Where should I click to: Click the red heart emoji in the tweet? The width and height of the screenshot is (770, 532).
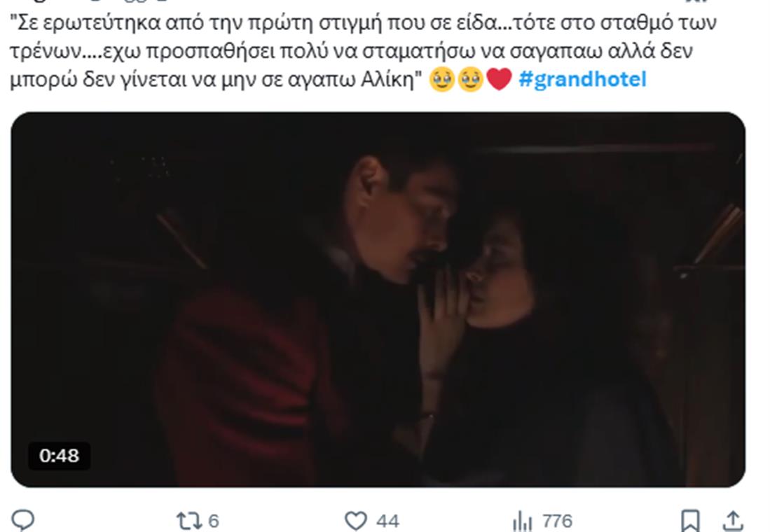[500, 79]
